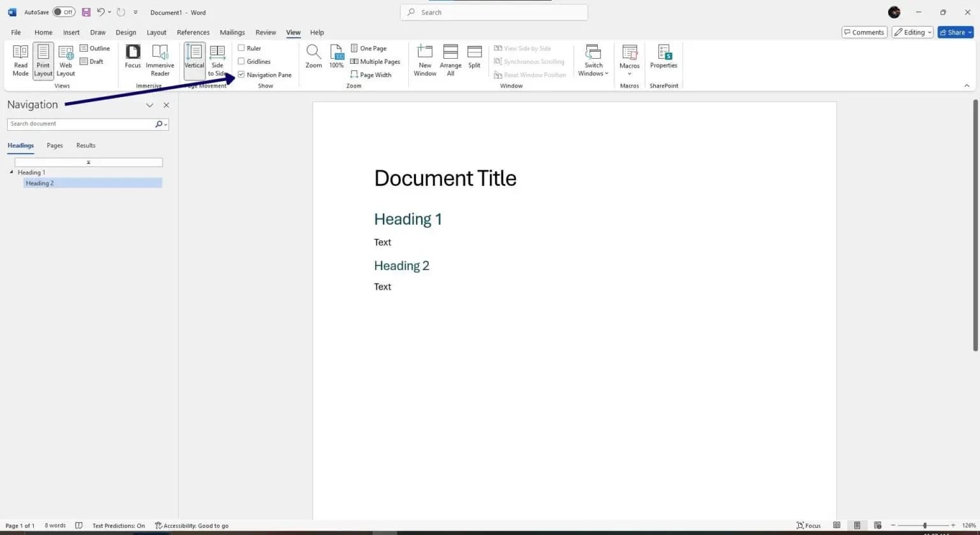
Task: Switch to Web Layout from status bar
Action: [877, 525]
